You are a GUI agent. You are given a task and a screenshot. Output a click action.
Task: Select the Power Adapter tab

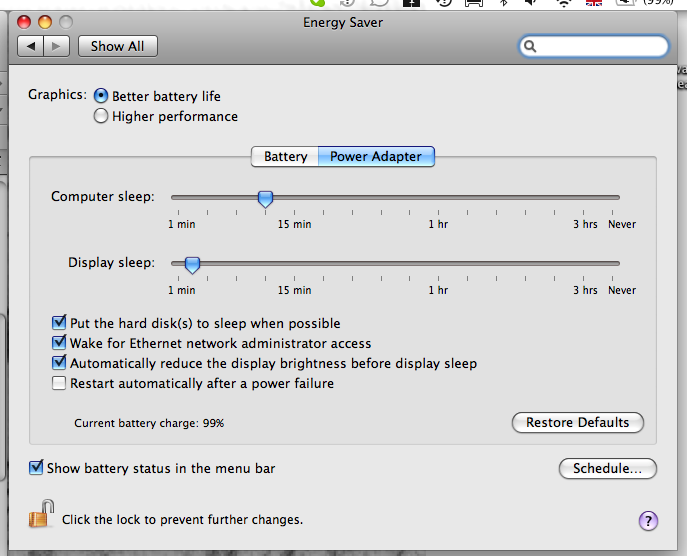(376, 156)
